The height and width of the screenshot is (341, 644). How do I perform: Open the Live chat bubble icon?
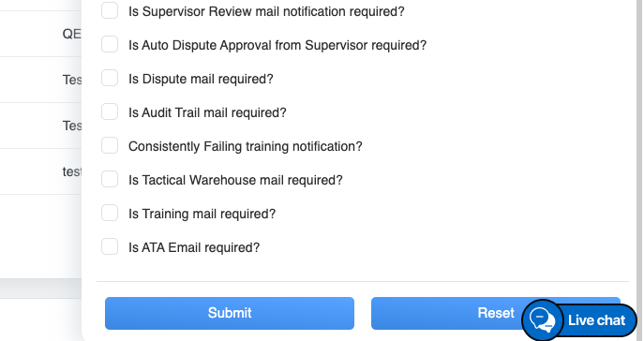[x=542, y=320]
